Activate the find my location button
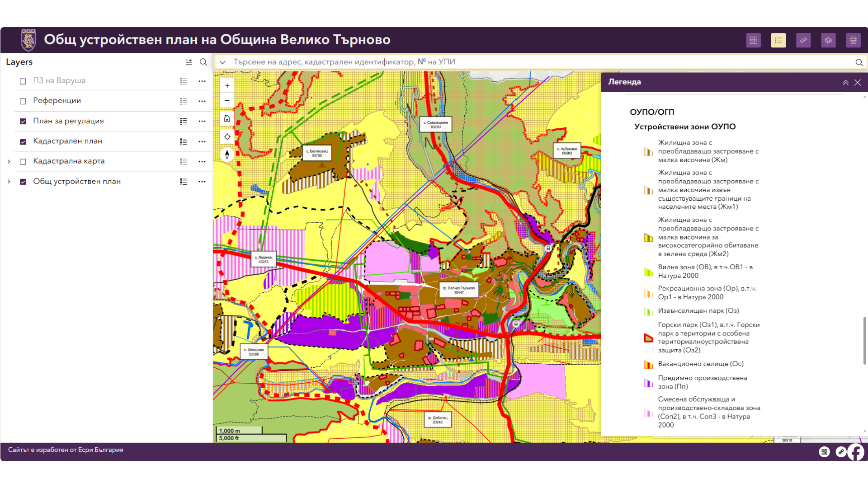This screenshot has height=488, width=868. (x=227, y=136)
